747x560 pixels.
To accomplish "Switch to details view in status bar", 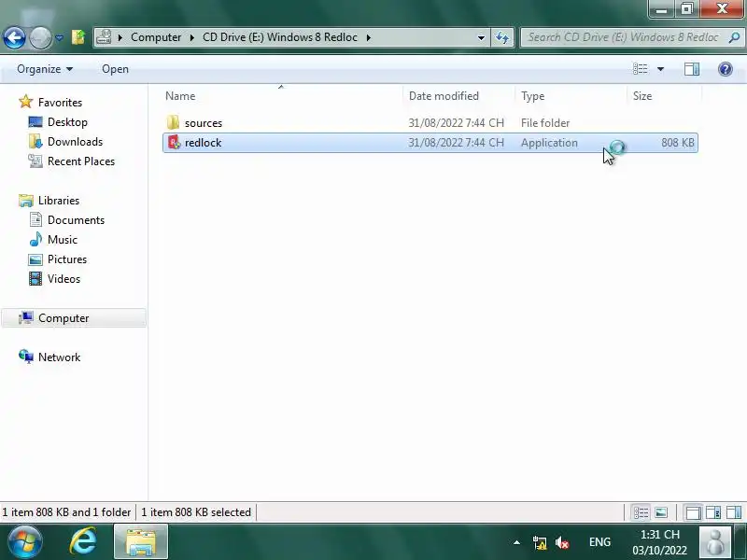I will [641, 512].
